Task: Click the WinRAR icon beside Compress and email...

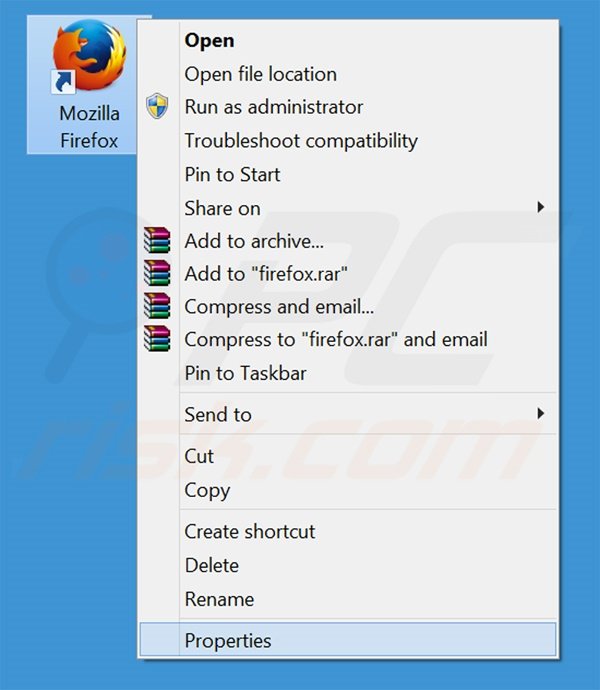Action: [157, 306]
